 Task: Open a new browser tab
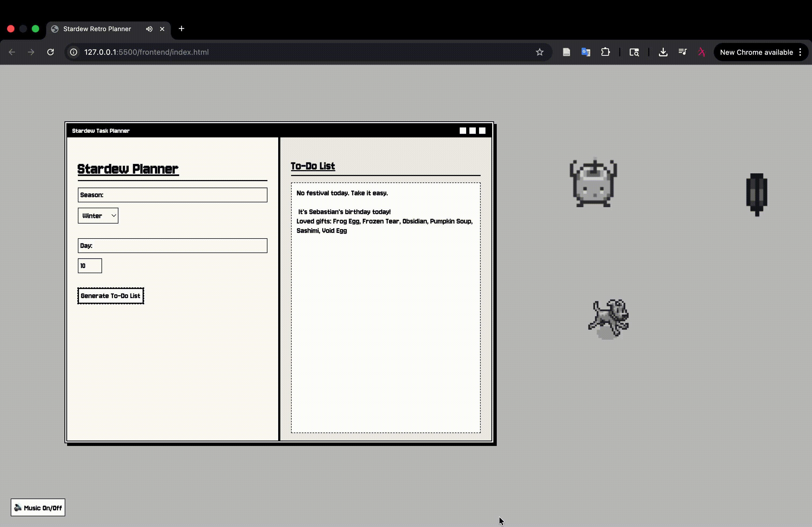tap(181, 29)
